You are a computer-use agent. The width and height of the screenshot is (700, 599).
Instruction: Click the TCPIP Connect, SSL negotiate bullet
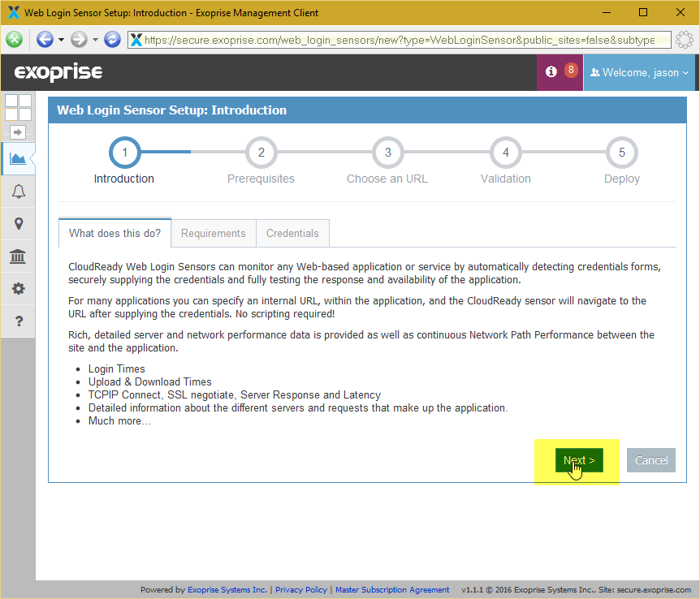[x=235, y=395]
